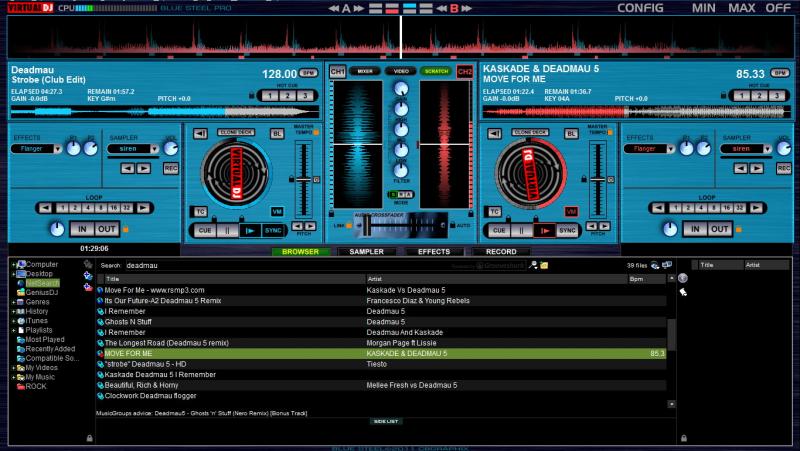Toggle BL beatlock on right deck

pos(570,134)
